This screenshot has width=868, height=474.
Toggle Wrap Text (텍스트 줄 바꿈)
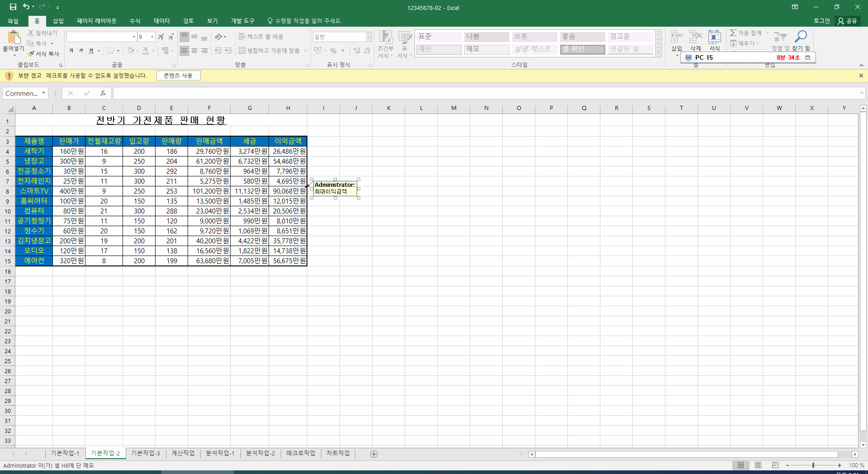(x=260, y=37)
